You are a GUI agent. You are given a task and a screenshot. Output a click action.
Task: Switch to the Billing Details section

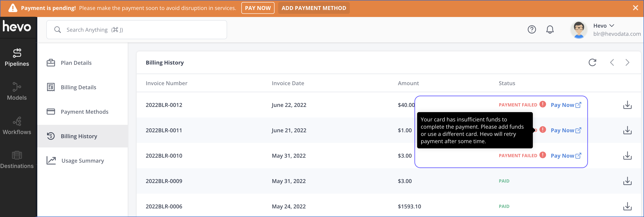click(x=78, y=87)
